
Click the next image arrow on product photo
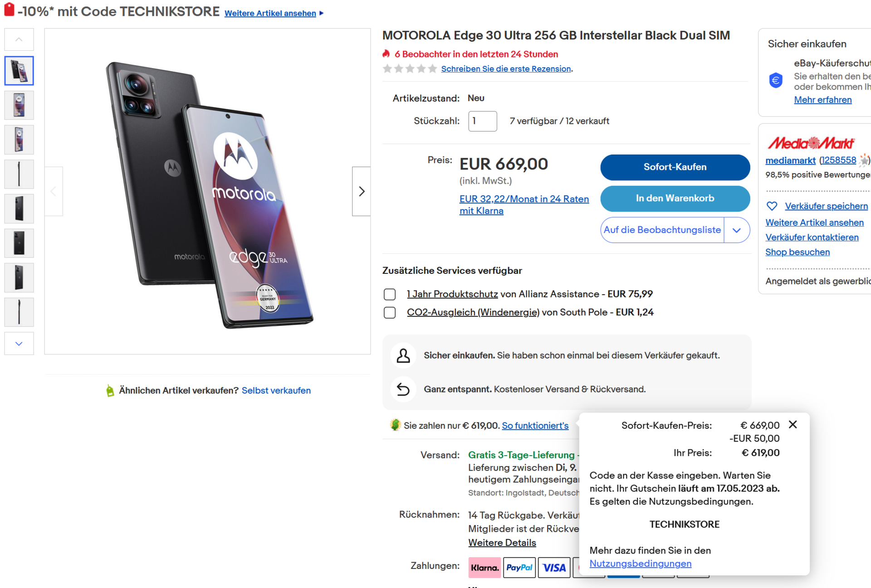tap(361, 191)
